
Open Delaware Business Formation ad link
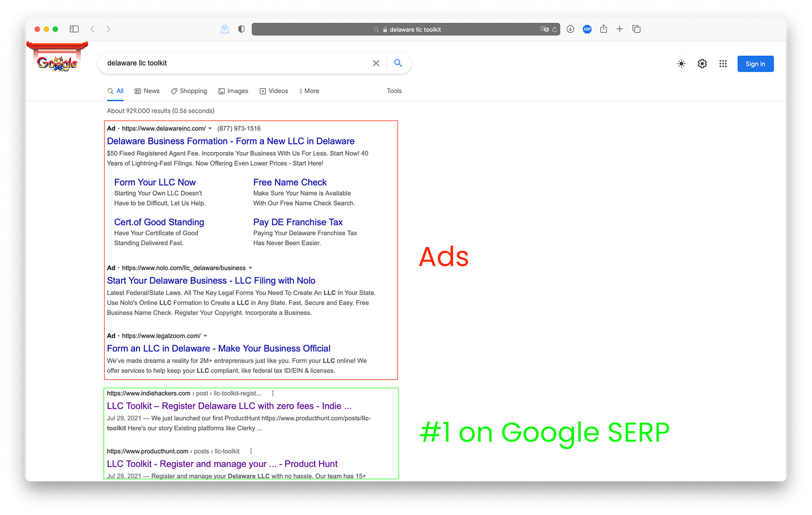tap(231, 141)
